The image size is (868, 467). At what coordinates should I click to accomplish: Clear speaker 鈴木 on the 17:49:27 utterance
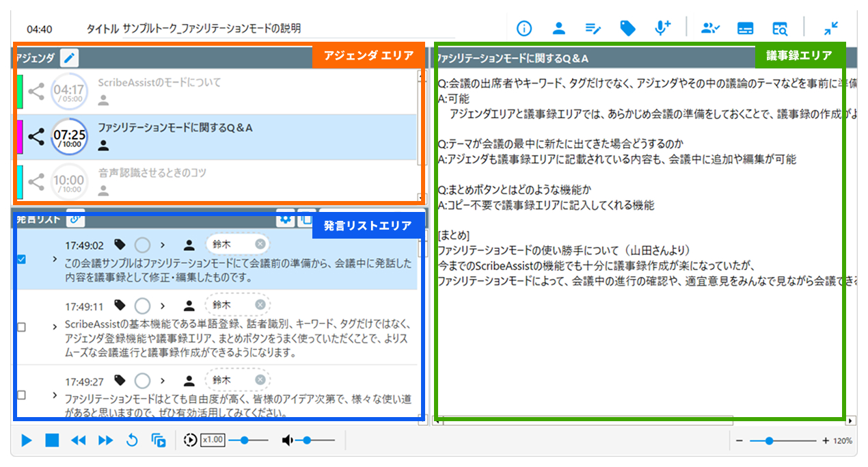point(260,380)
